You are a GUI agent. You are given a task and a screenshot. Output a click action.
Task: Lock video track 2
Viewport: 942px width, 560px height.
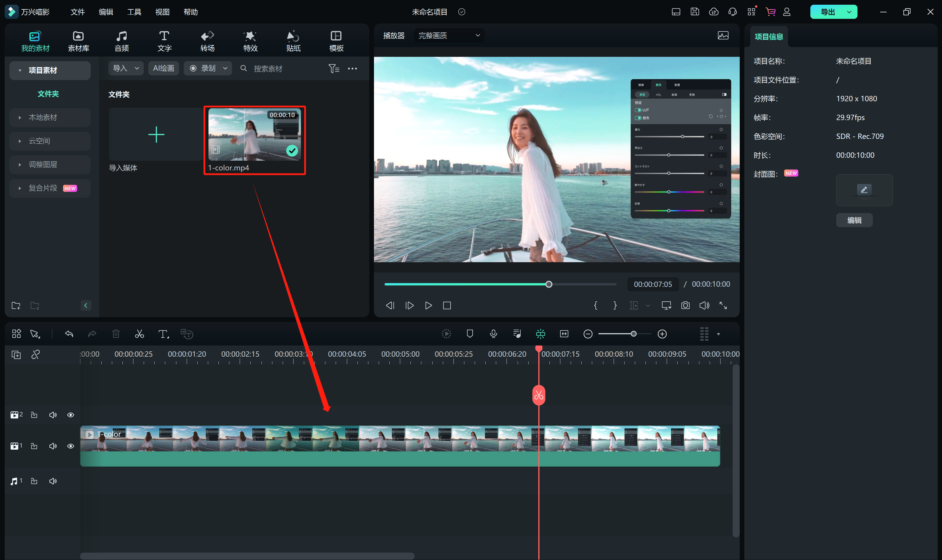click(34, 415)
